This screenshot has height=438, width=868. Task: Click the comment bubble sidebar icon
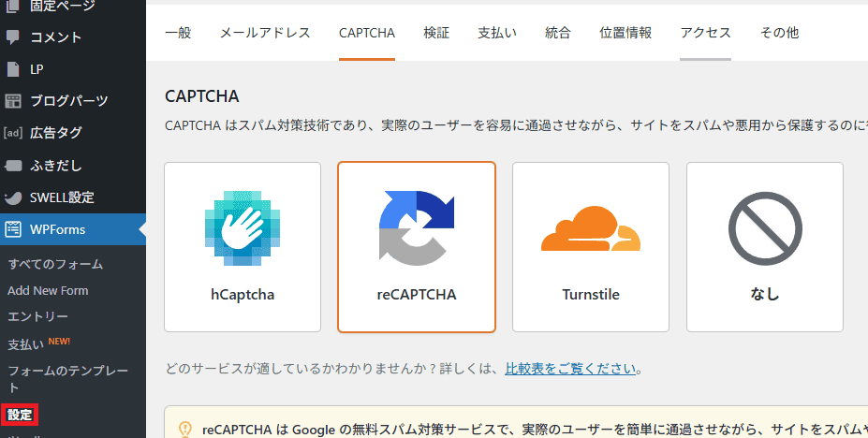point(13,37)
